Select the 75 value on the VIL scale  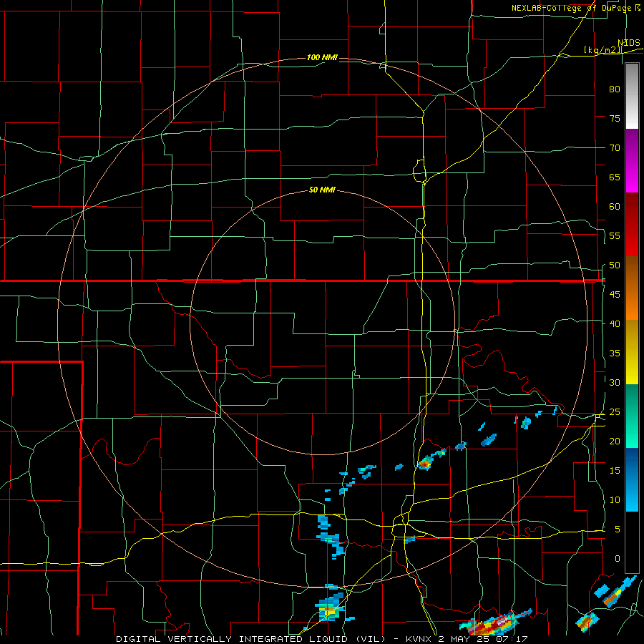(615, 118)
